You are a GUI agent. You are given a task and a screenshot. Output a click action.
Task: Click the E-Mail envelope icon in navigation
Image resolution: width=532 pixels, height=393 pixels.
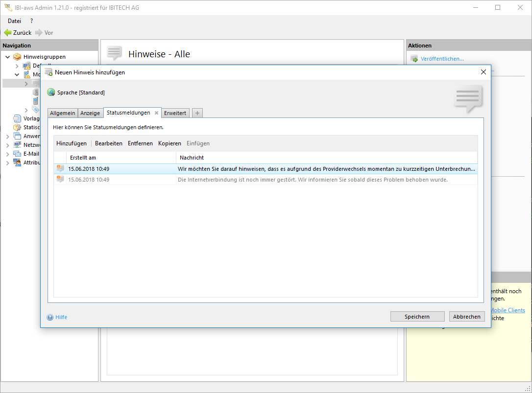tap(18, 154)
